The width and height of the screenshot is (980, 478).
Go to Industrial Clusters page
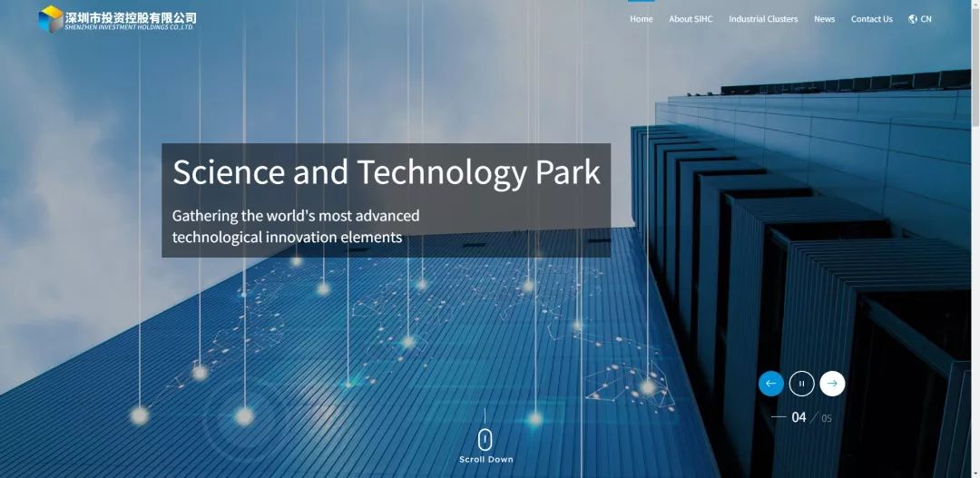pyautogui.click(x=763, y=19)
